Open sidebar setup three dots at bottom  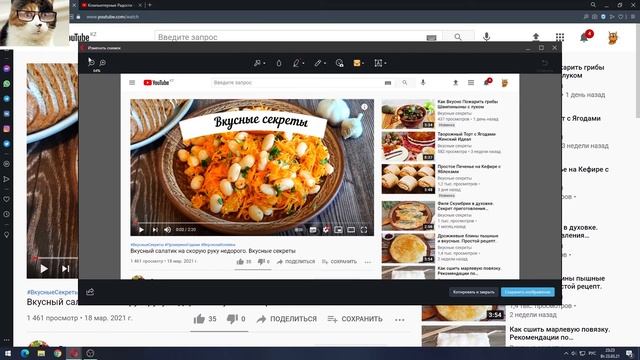7,340
